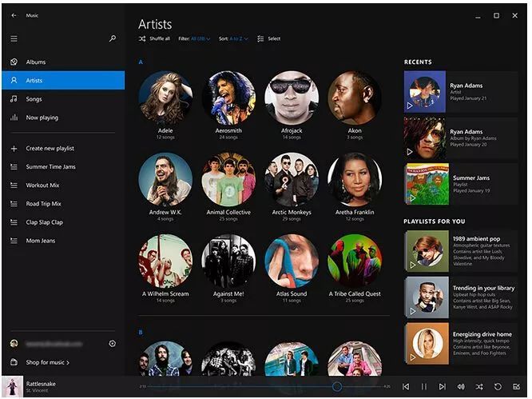Open Adele artist thumbnail
The width and height of the screenshot is (532, 399).
pyautogui.click(x=165, y=98)
